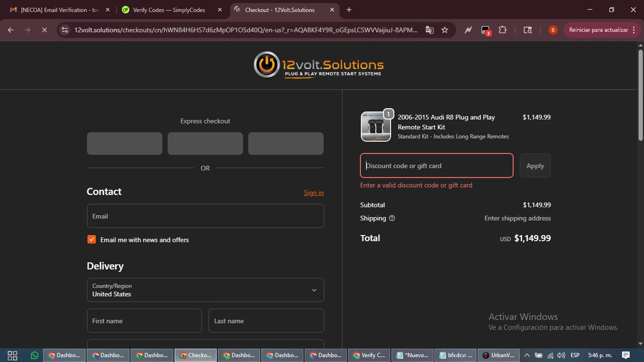
Task: Click the browser forward arrow
Action: [27, 30]
